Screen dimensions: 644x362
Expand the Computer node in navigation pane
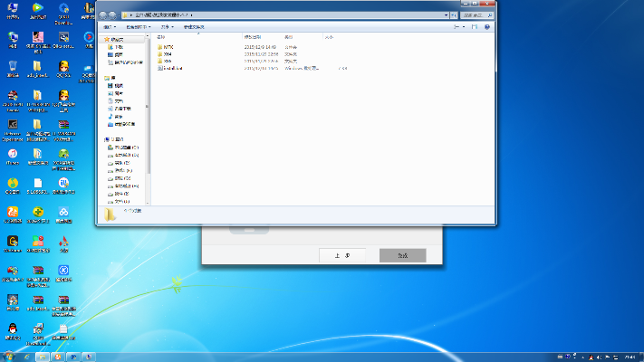tap(104, 138)
